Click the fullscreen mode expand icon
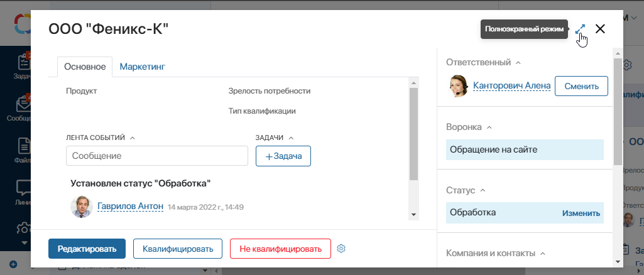Viewport: 644px width, 275px height. coord(580,29)
